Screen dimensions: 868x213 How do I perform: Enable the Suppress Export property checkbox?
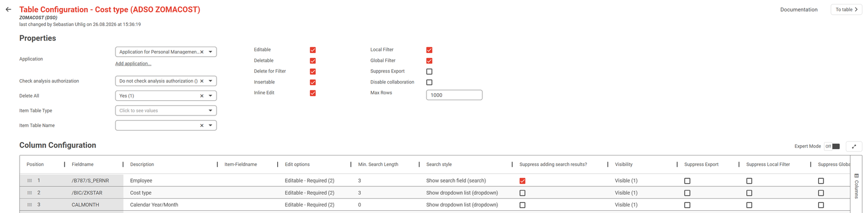tap(429, 72)
